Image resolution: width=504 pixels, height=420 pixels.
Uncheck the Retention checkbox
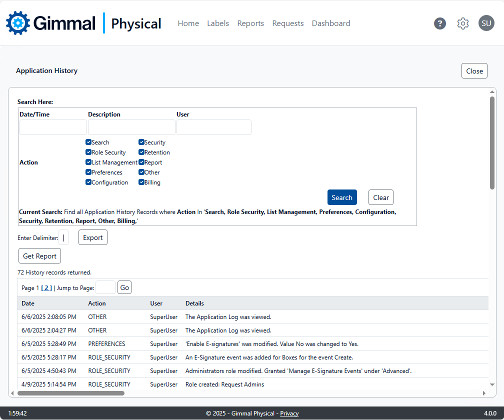point(141,152)
